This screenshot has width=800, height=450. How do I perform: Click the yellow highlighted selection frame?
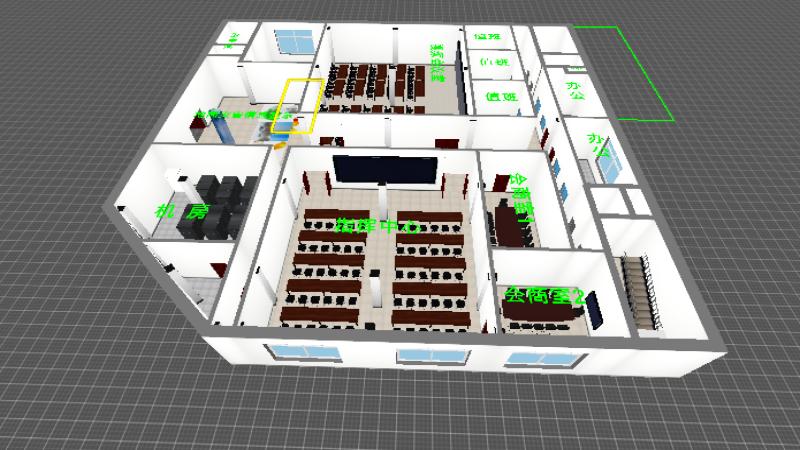coord(299,105)
